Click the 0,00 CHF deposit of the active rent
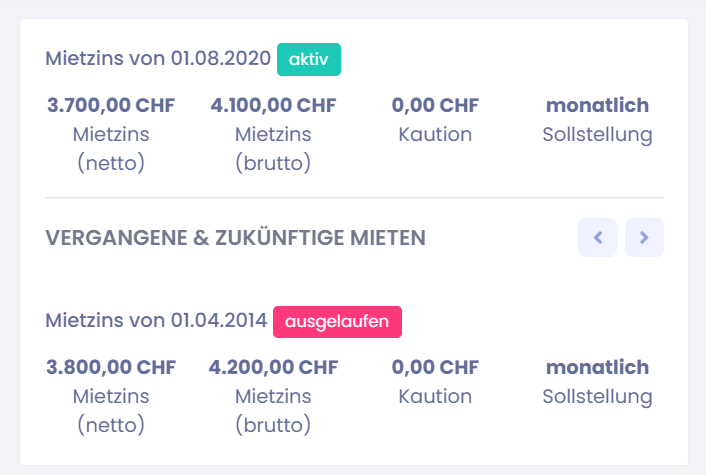The image size is (706, 475). pos(435,105)
